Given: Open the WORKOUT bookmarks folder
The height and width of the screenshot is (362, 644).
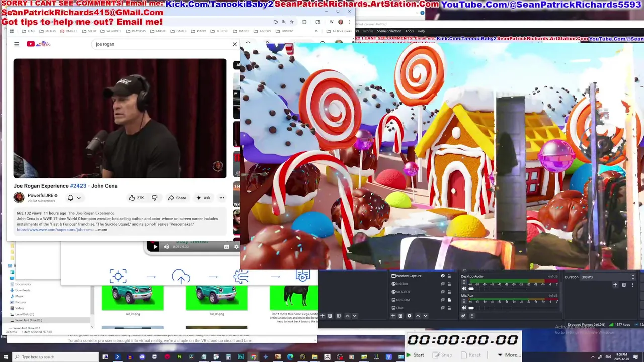Looking at the screenshot, I should pyautogui.click(x=110, y=31).
